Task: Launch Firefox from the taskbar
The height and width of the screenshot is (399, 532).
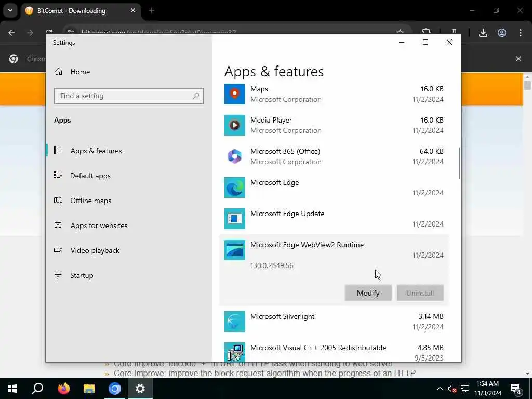Action: click(x=63, y=389)
